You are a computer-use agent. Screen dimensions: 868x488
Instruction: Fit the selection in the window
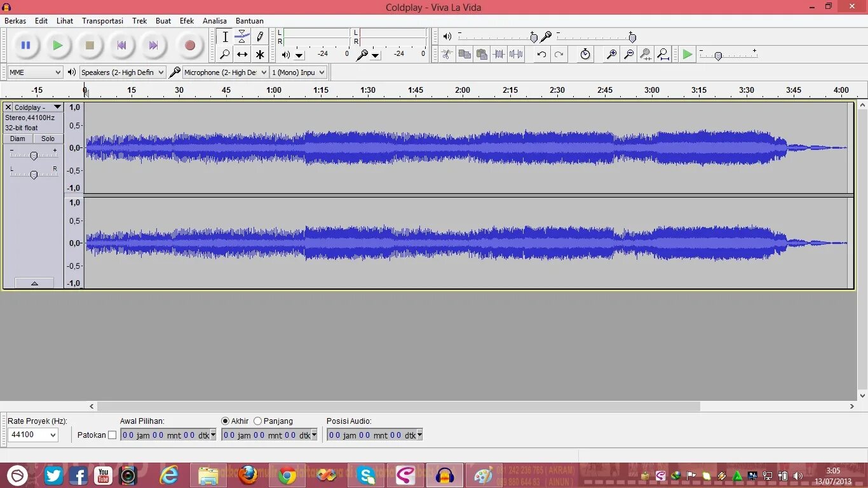(x=646, y=54)
